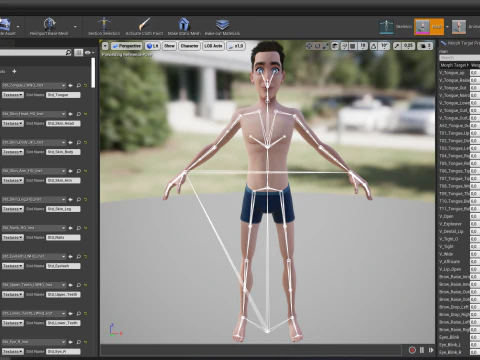Select the rotate gizmo tool in viewport
This screenshot has height=360, width=480.
(318, 46)
